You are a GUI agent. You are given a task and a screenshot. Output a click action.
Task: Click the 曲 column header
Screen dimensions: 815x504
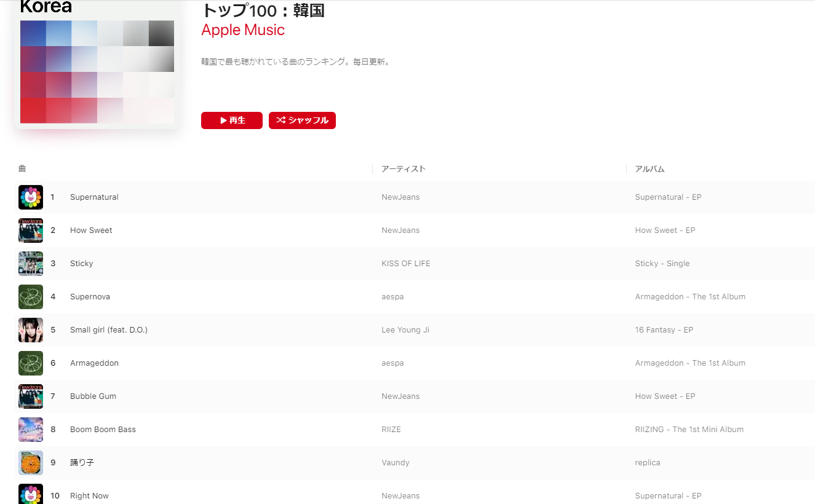22,169
